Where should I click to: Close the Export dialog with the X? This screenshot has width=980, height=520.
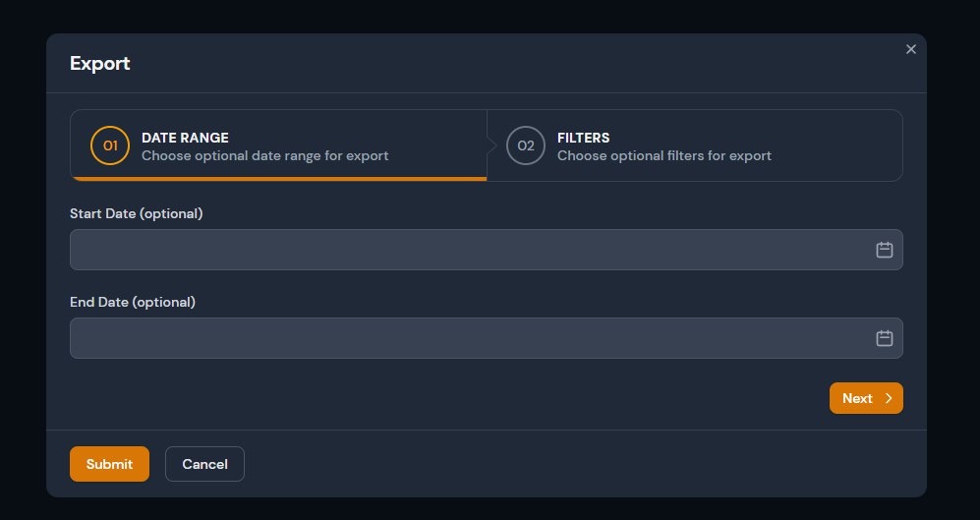click(911, 49)
